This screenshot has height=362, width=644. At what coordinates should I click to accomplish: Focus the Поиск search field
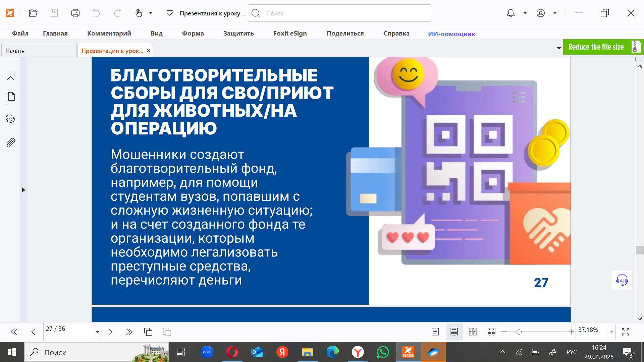click(339, 13)
